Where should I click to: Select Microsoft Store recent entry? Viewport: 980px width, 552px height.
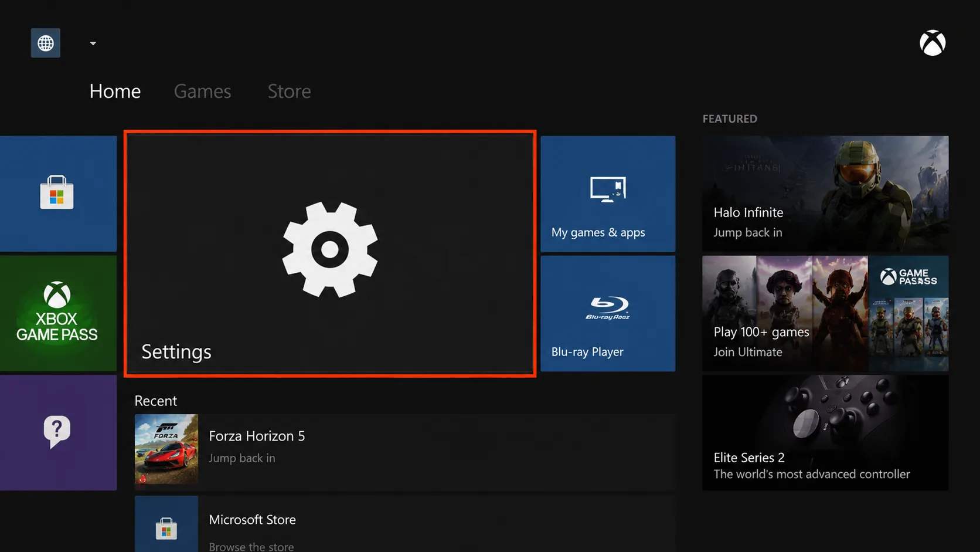(x=405, y=524)
